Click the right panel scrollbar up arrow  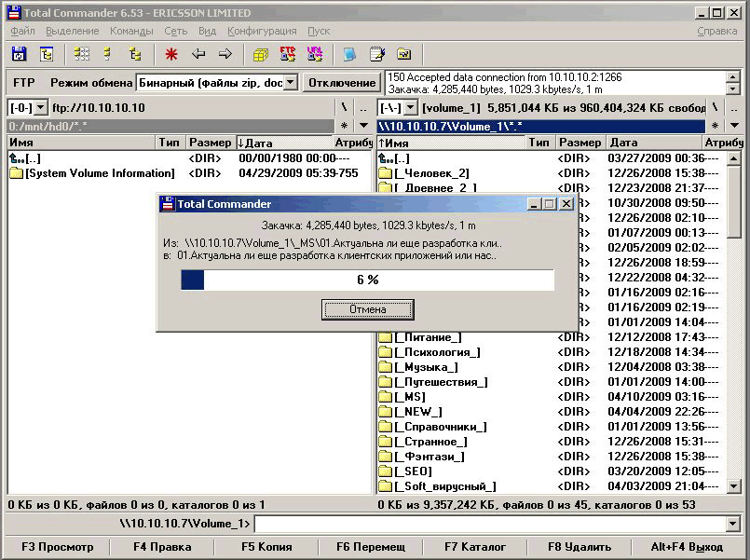coord(734,158)
